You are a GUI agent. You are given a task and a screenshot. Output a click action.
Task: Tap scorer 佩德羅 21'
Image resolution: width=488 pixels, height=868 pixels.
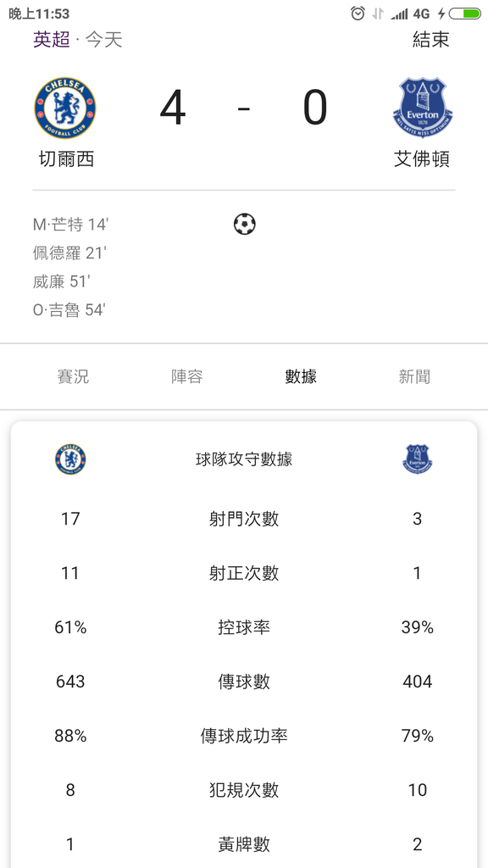[x=69, y=253]
